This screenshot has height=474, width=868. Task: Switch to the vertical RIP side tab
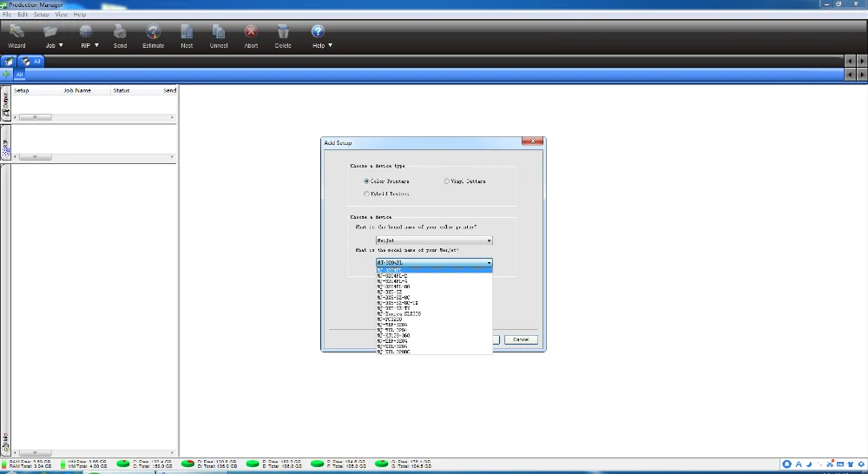5,143
